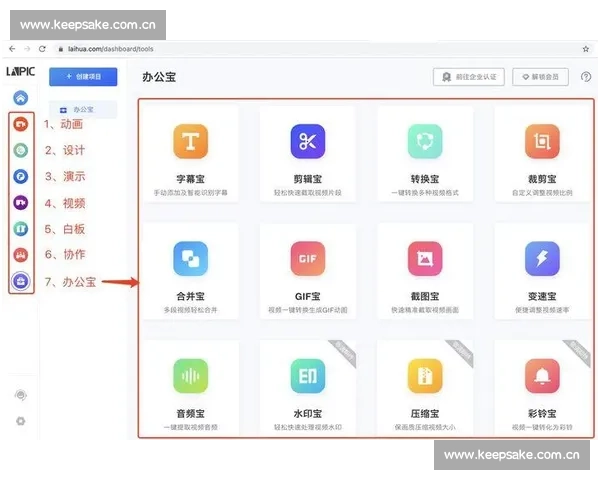Viewport: 600px width, 480px height.
Task: Click the 水印宝 title text
Action: pos(308,414)
